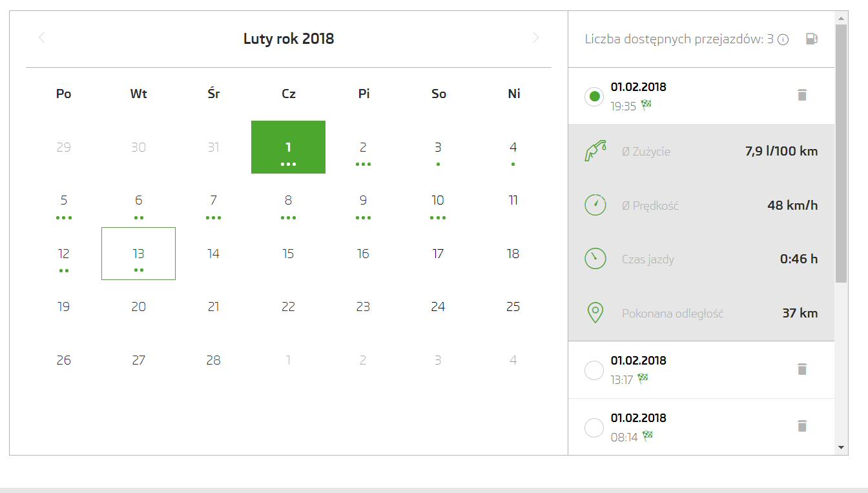Select the 19:35 trip radio button

click(594, 97)
